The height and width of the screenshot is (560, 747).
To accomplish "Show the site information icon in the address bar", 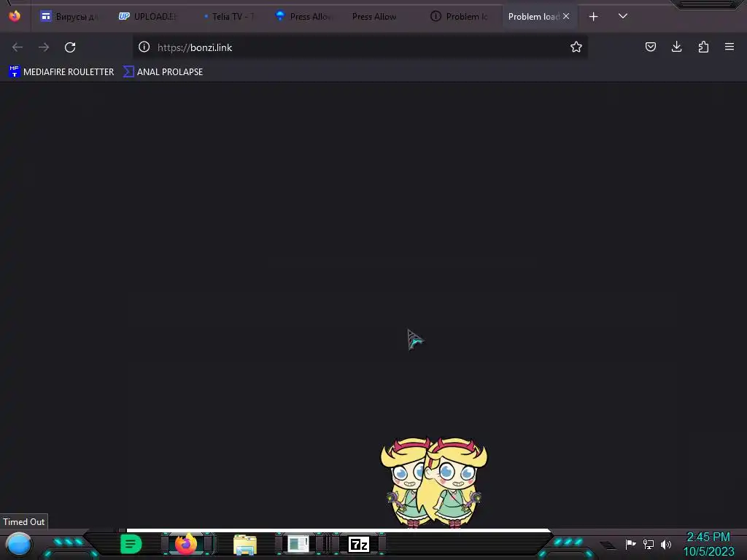I will (144, 47).
